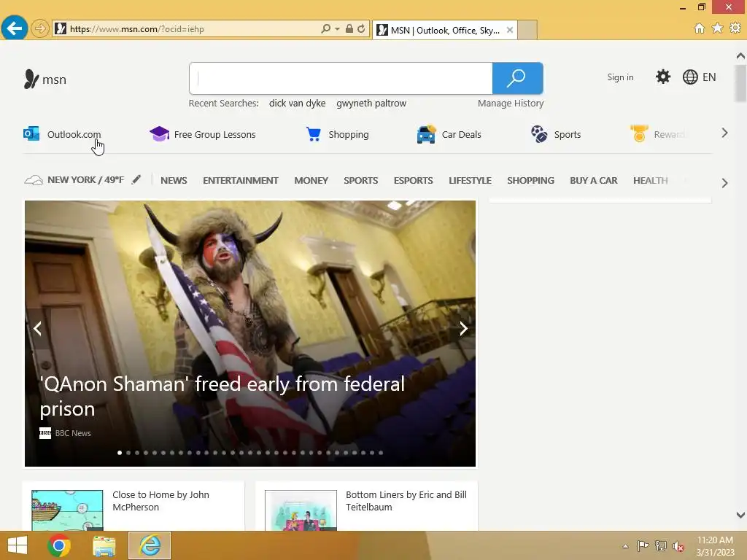The width and height of the screenshot is (747, 560).
Task: Click into the MSN search input field
Action: pyautogui.click(x=341, y=78)
